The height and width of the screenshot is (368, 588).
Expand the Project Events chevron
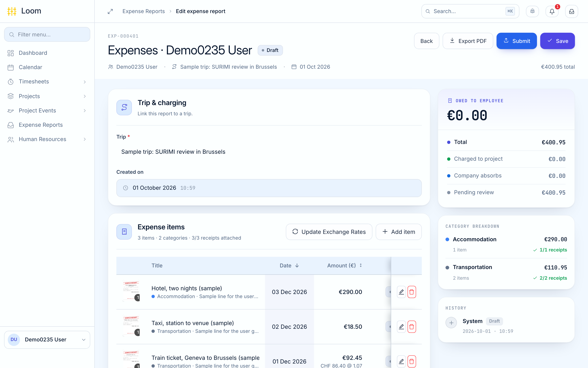(85, 110)
